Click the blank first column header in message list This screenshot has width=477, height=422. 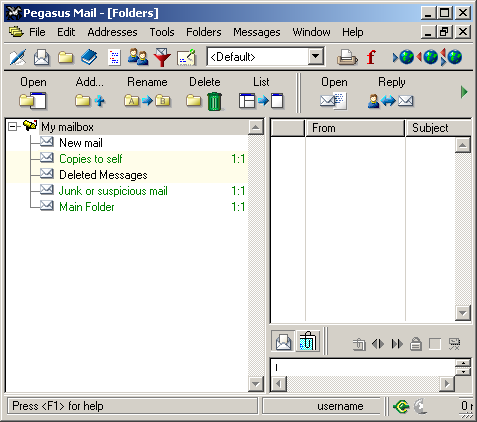(288, 128)
